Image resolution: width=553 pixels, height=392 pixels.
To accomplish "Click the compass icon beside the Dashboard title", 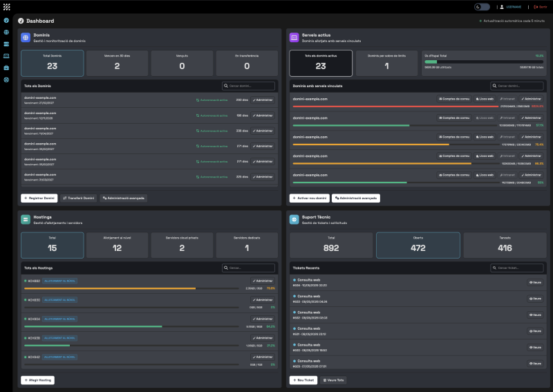I will (21, 21).
